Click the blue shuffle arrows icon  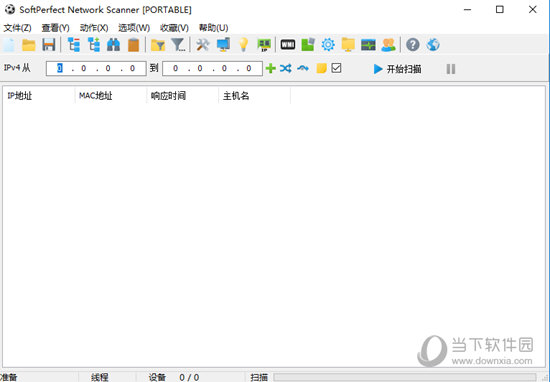click(286, 68)
